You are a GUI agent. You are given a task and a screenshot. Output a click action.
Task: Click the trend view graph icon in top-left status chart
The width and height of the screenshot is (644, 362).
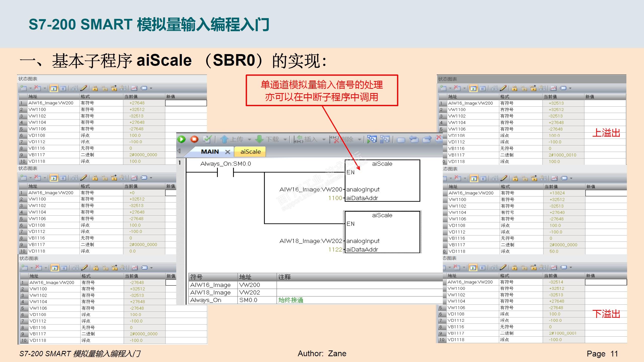coord(134,88)
